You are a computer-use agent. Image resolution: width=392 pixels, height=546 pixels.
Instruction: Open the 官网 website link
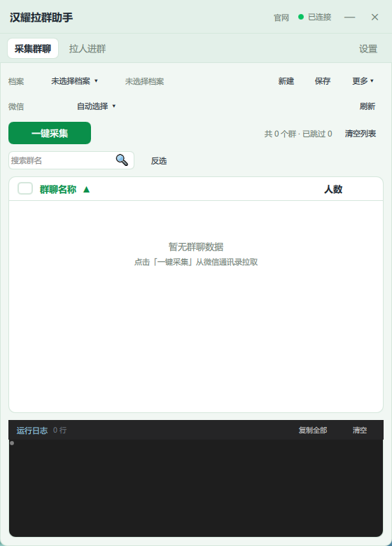pos(281,17)
